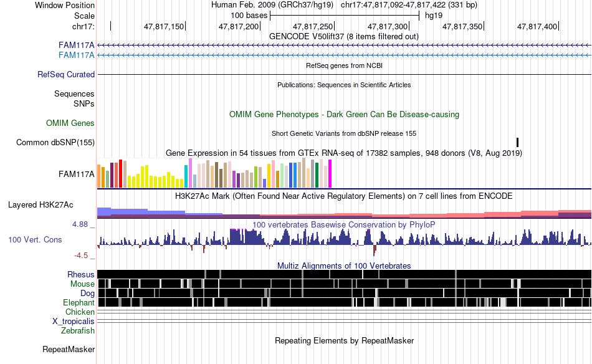Click the cyan bar in GTEx chart
The height and width of the screenshot is (364, 592).
tap(186, 176)
